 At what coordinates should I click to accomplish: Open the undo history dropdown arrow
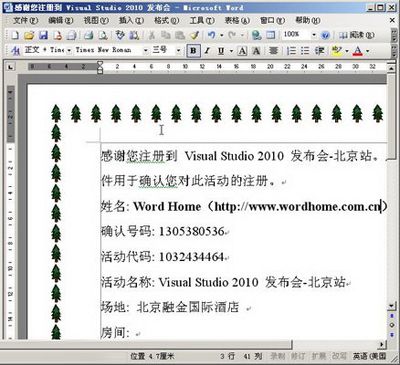tap(221, 35)
